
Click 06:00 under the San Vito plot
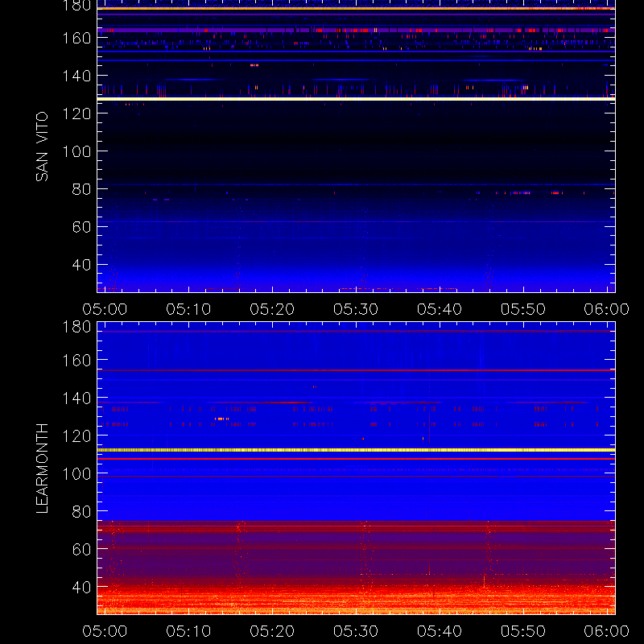607,309
